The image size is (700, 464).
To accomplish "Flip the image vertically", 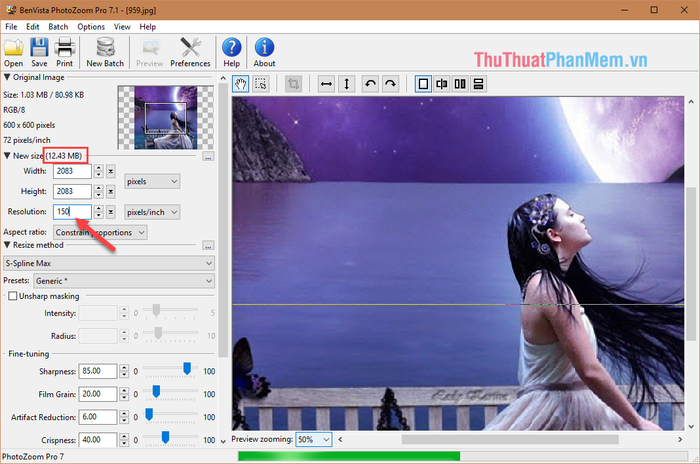I will click(346, 84).
